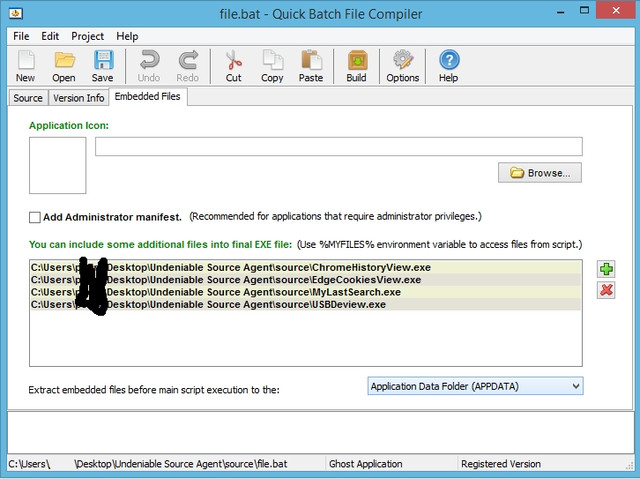Switch to the Source tab
640x479 pixels.
[28, 98]
